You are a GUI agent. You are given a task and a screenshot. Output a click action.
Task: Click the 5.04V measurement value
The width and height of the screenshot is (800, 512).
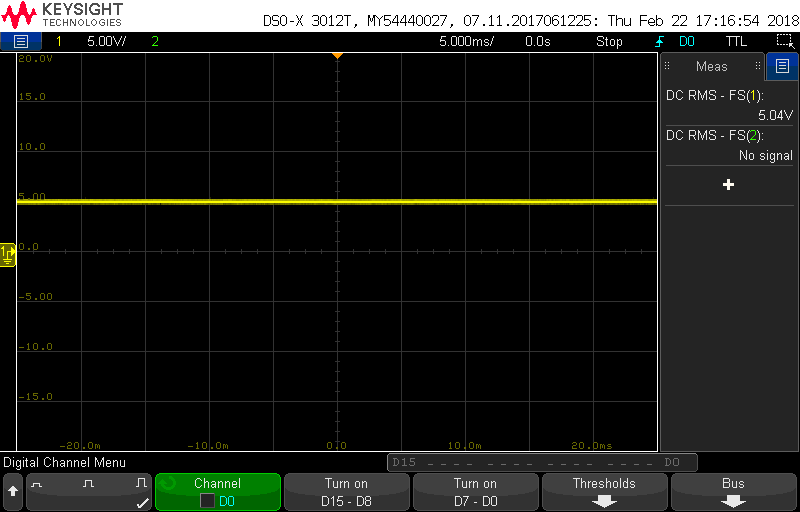(x=775, y=115)
